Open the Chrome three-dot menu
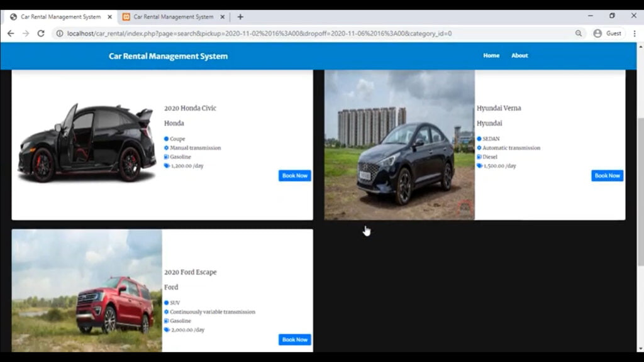Screen dimensions: 644x362 click(635, 33)
